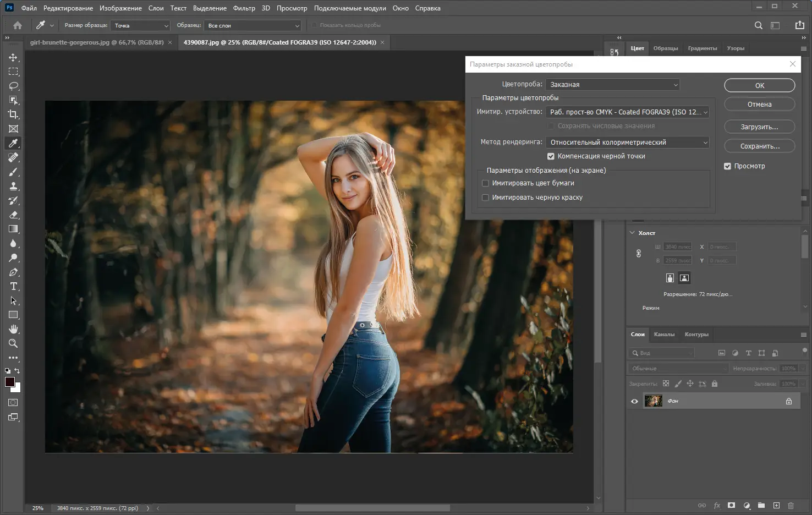Enable 'Имитировать цвет бумаги' checkbox
The image size is (812, 515).
[x=485, y=183]
